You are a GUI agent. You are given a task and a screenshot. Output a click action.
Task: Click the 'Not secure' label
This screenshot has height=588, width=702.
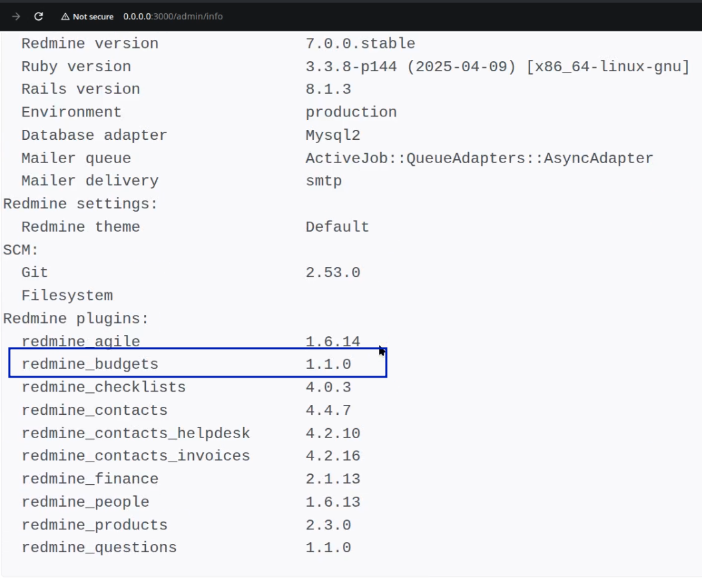click(93, 17)
